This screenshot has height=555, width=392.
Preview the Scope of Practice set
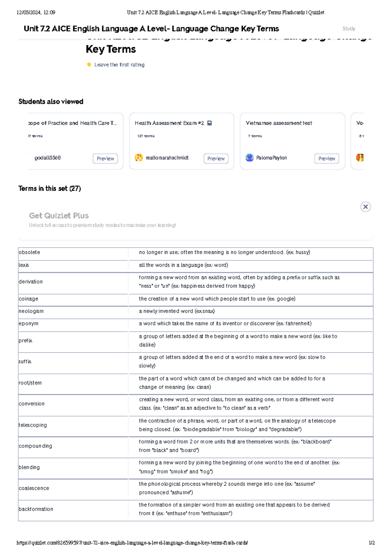tap(105, 159)
